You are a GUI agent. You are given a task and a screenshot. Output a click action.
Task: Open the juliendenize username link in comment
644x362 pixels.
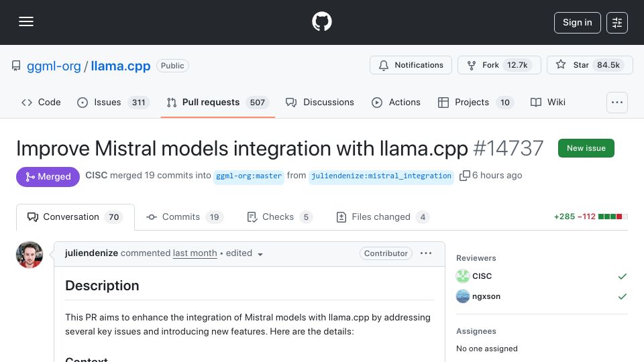tap(92, 253)
